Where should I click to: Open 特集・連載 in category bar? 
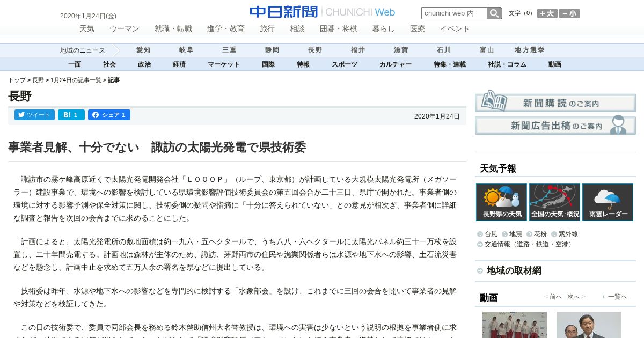(450, 64)
